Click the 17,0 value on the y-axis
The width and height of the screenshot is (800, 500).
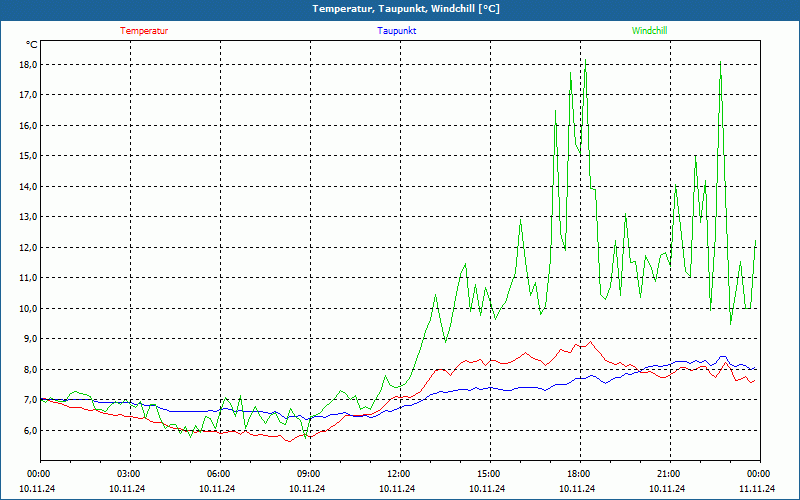(27, 95)
